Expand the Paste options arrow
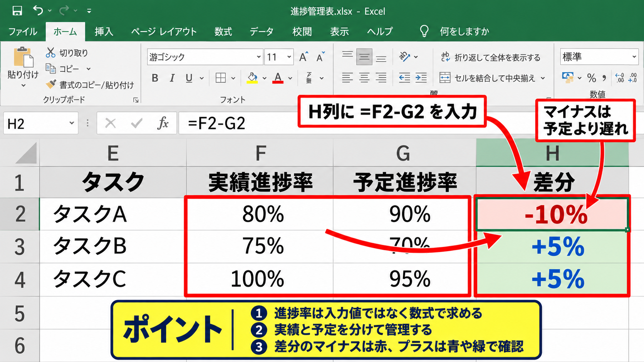 coord(23,85)
